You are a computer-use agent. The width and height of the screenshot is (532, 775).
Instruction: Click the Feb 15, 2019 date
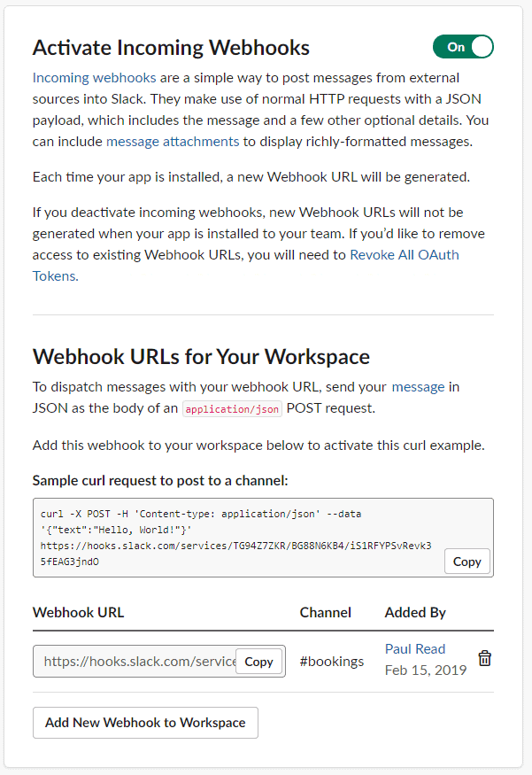[425, 670]
